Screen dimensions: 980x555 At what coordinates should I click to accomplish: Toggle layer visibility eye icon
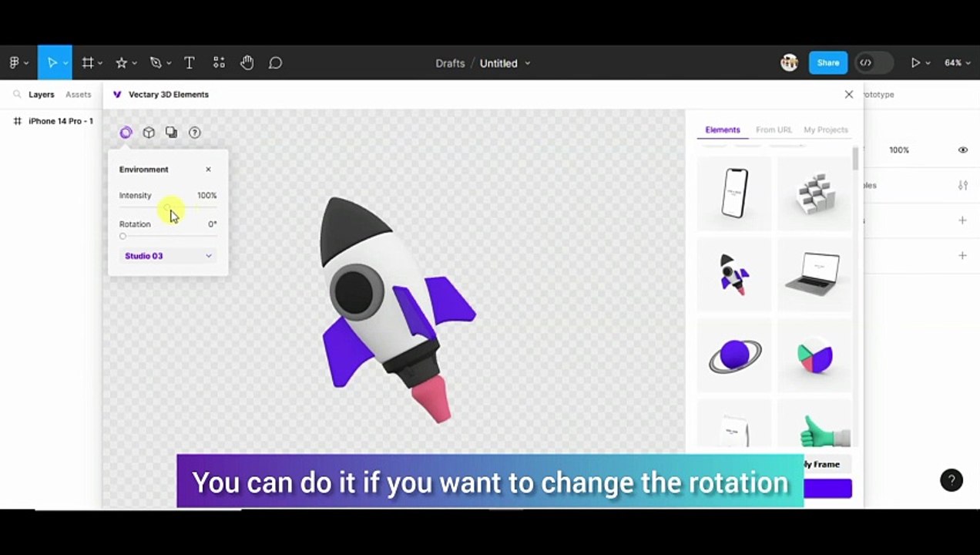click(x=962, y=150)
